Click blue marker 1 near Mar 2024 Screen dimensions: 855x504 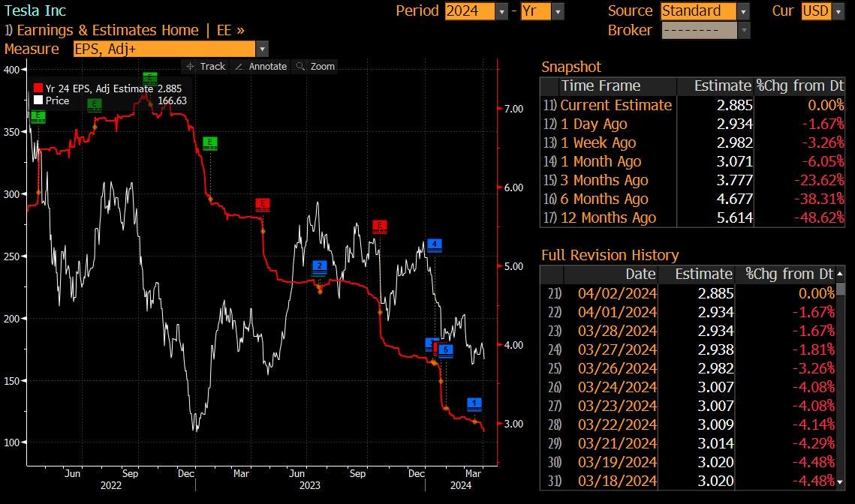[x=474, y=403]
